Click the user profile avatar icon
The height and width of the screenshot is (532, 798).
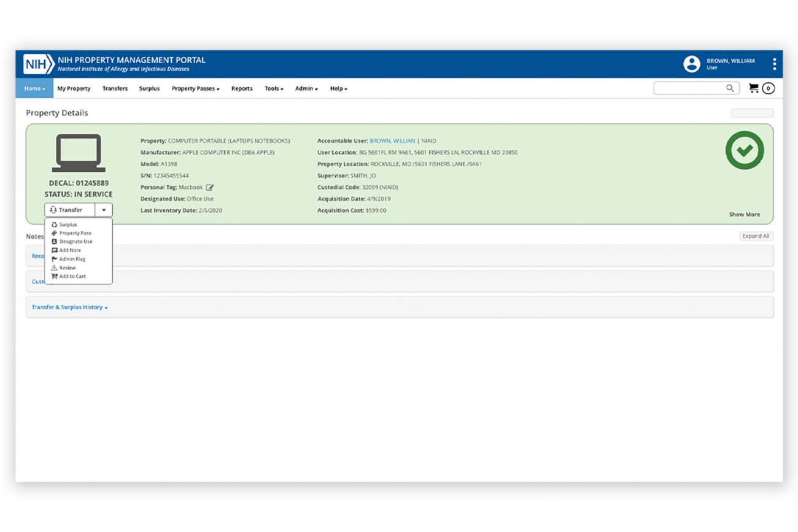pos(692,64)
